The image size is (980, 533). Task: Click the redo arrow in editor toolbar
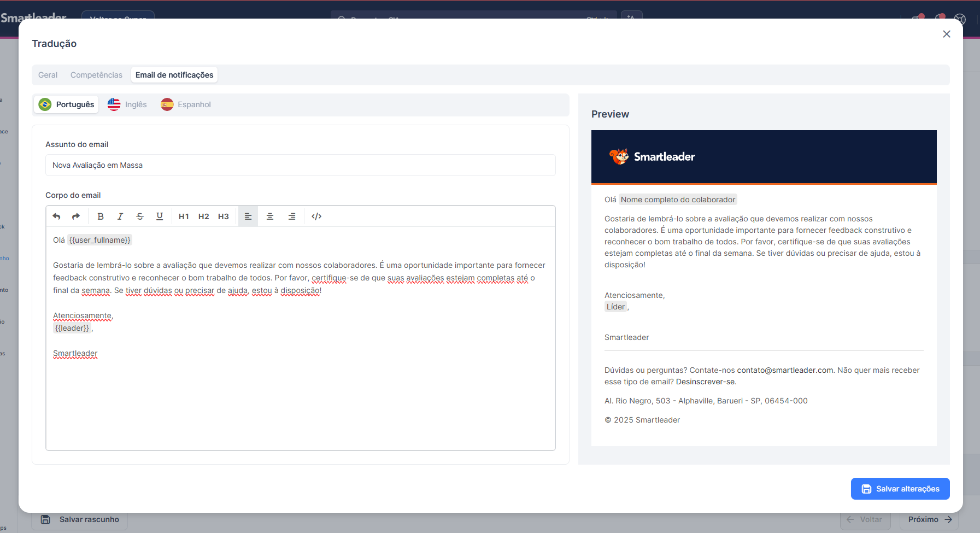pos(76,216)
